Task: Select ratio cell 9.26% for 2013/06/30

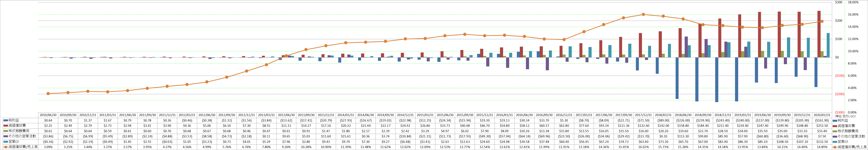Action: pyautogui.click(x=286, y=147)
